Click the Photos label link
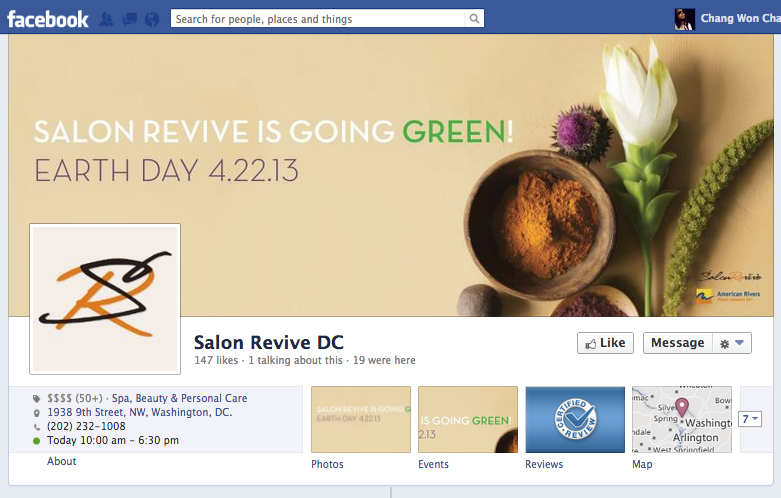Viewport: 781px width, 498px height. [x=327, y=464]
